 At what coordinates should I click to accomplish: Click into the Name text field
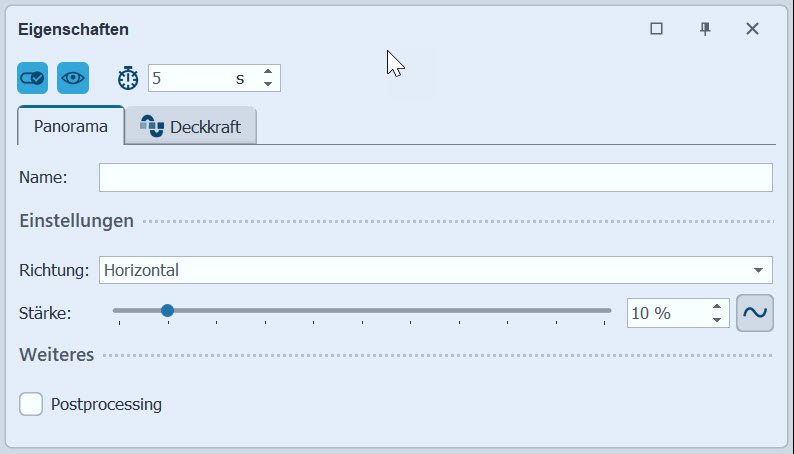435,178
